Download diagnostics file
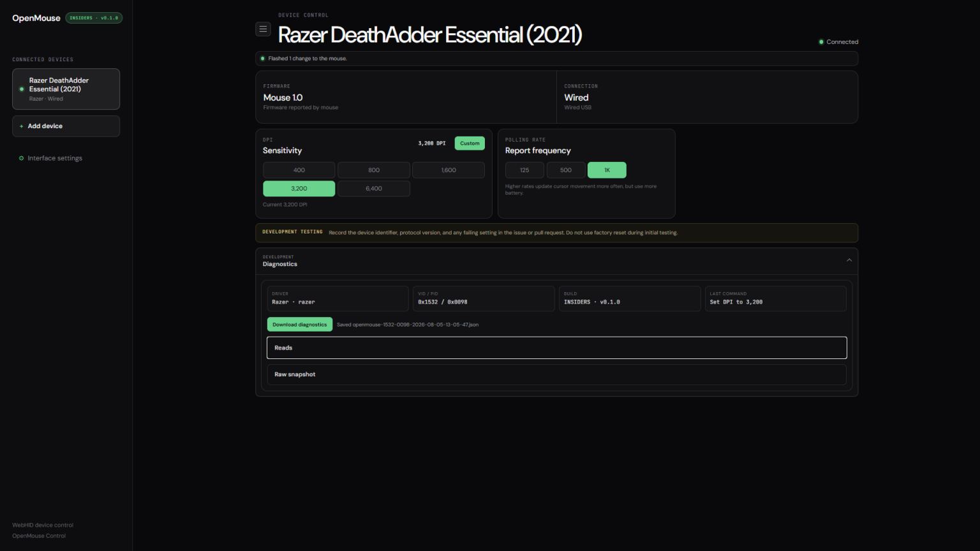The width and height of the screenshot is (980, 551). pyautogui.click(x=300, y=325)
